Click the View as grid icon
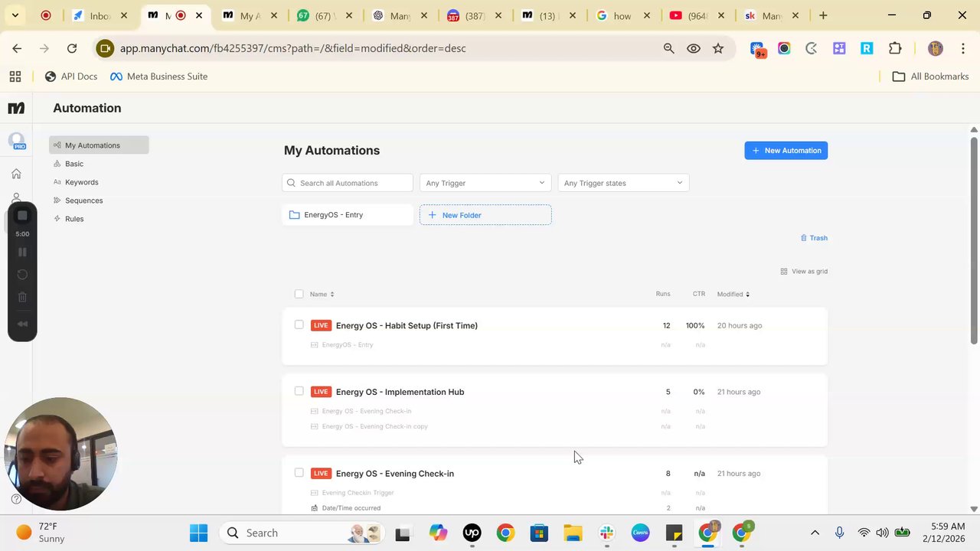Screen dimensions: 980x551 [x=784, y=271]
